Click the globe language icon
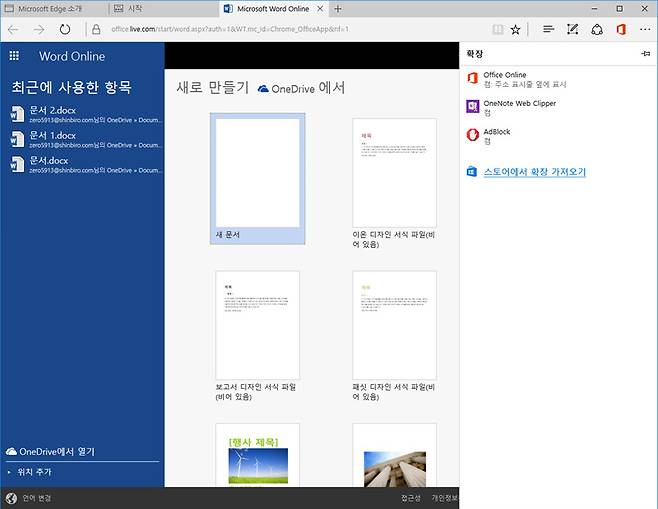 [x=11, y=498]
